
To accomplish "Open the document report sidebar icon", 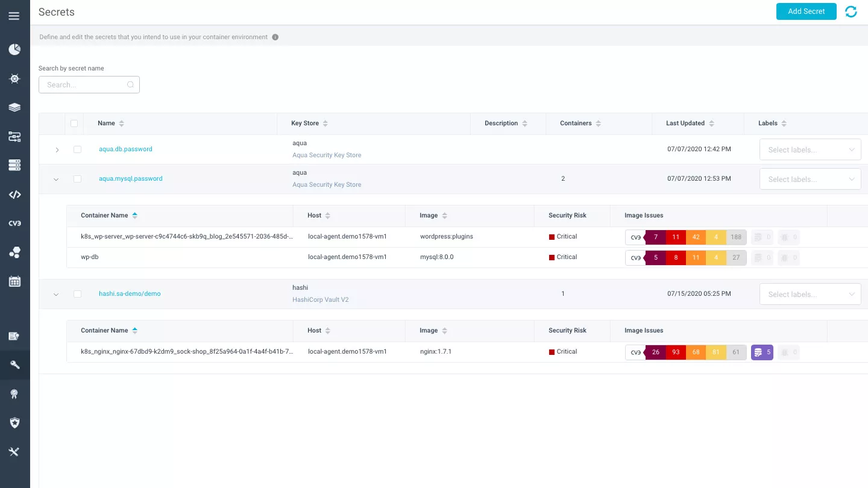I will pos(14,336).
